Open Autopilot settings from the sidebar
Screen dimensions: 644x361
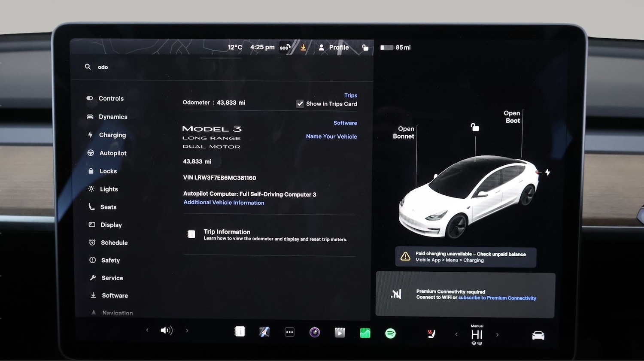112,153
